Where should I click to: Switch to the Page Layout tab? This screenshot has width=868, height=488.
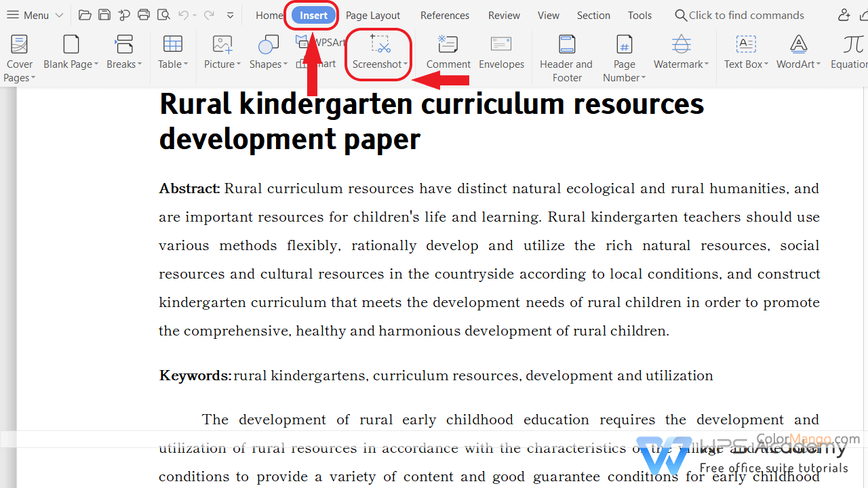pos(372,15)
